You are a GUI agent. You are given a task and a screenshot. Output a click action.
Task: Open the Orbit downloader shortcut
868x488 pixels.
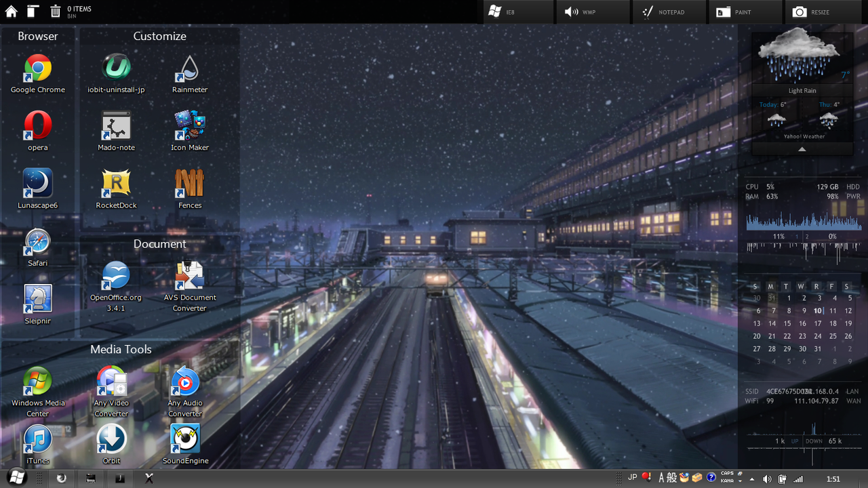pyautogui.click(x=111, y=445)
